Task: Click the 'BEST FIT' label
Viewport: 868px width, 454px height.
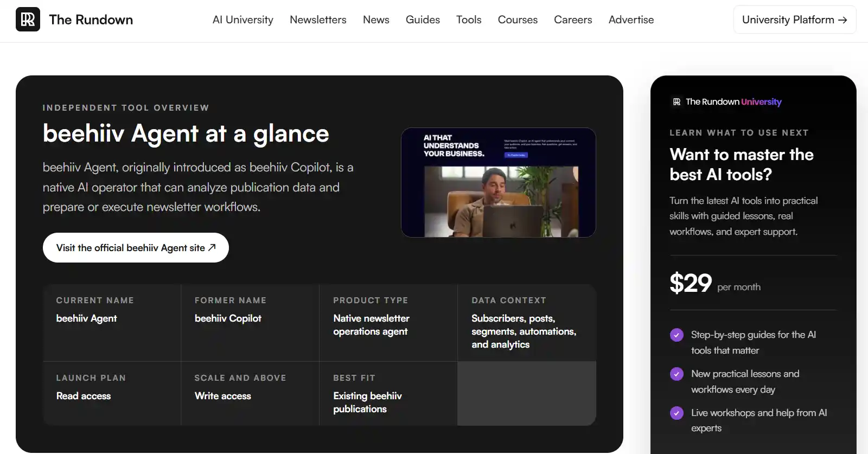Action: click(x=354, y=378)
